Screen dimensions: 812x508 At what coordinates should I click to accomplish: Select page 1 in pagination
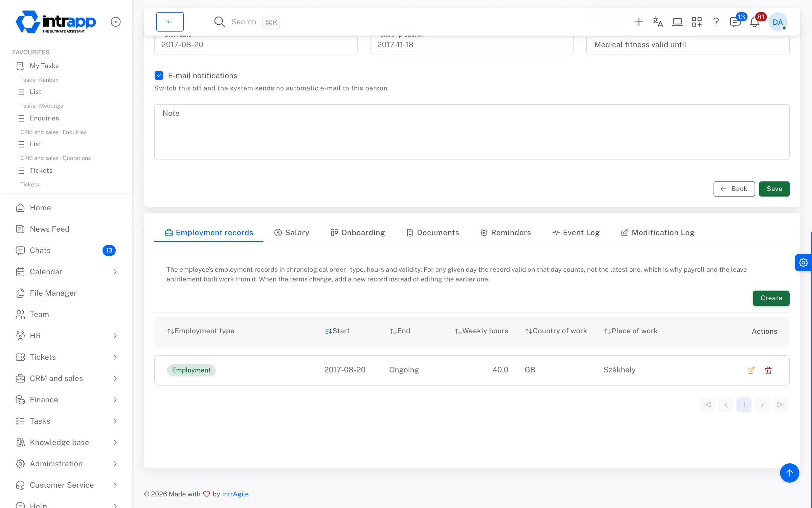click(x=744, y=405)
